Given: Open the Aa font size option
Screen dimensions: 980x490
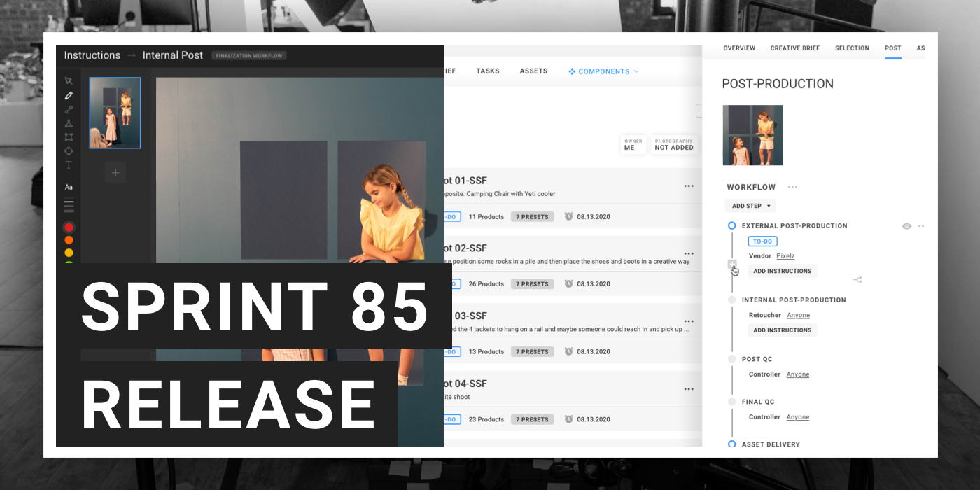Looking at the screenshot, I should point(69,187).
